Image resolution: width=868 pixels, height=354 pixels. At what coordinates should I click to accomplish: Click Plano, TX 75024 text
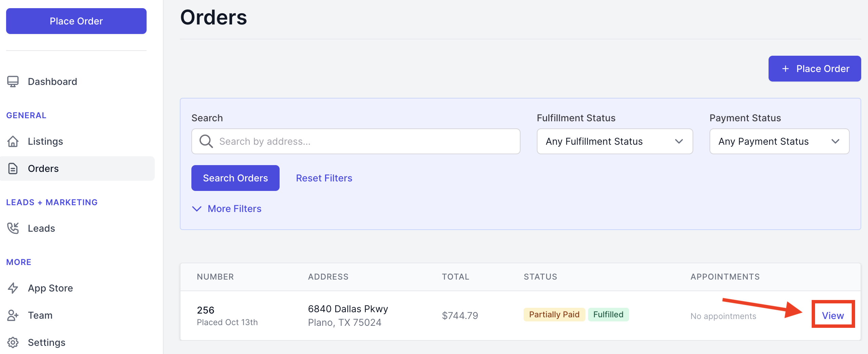pos(344,322)
